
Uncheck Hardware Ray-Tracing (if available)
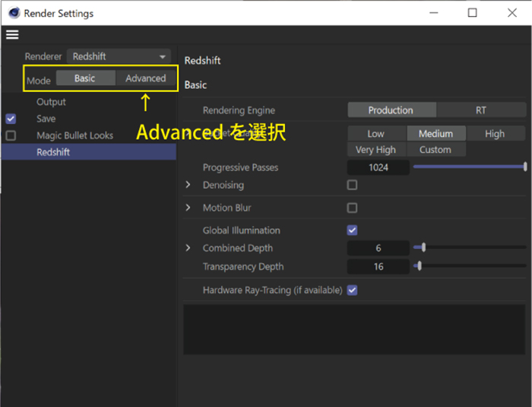[x=352, y=290]
